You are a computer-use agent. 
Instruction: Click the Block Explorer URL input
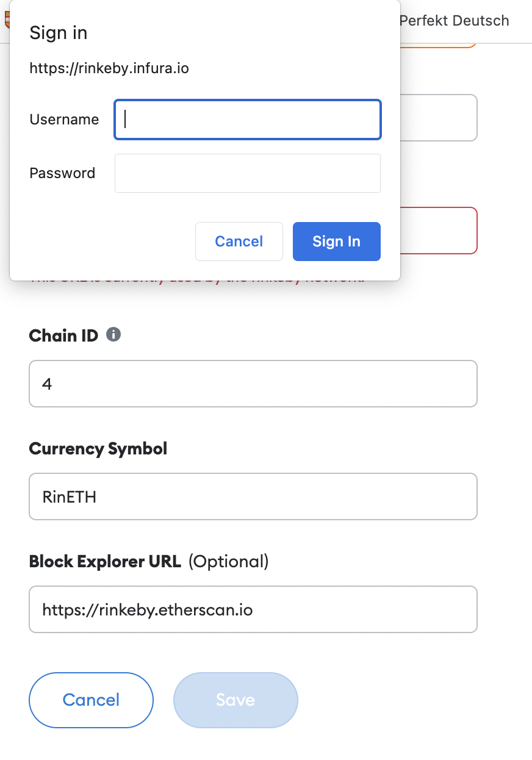point(253,609)
